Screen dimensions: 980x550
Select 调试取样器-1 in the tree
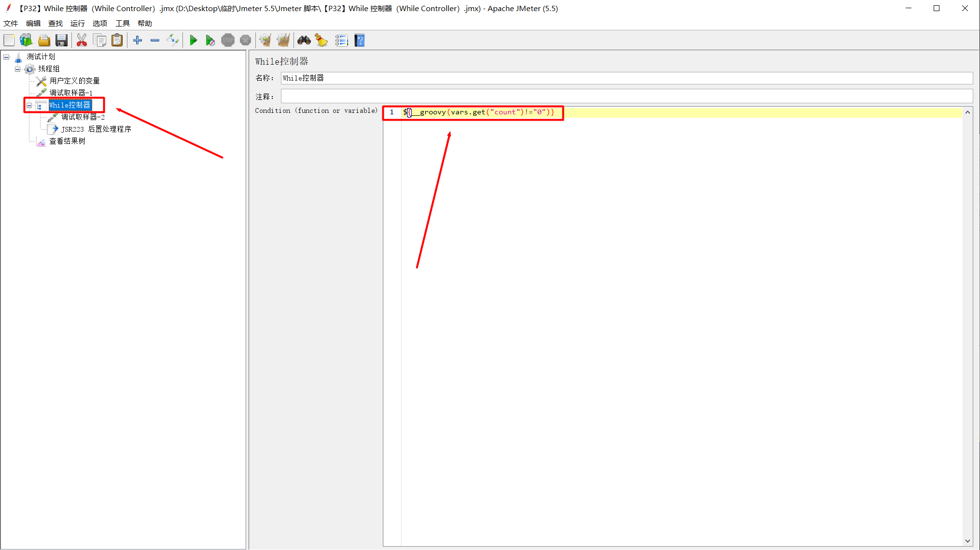tap(70, 93)
